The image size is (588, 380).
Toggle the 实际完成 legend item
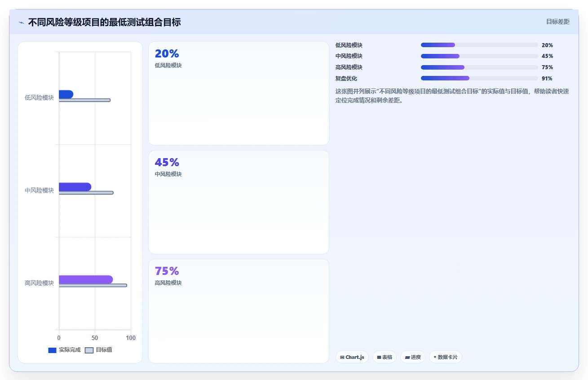(64, 350)
